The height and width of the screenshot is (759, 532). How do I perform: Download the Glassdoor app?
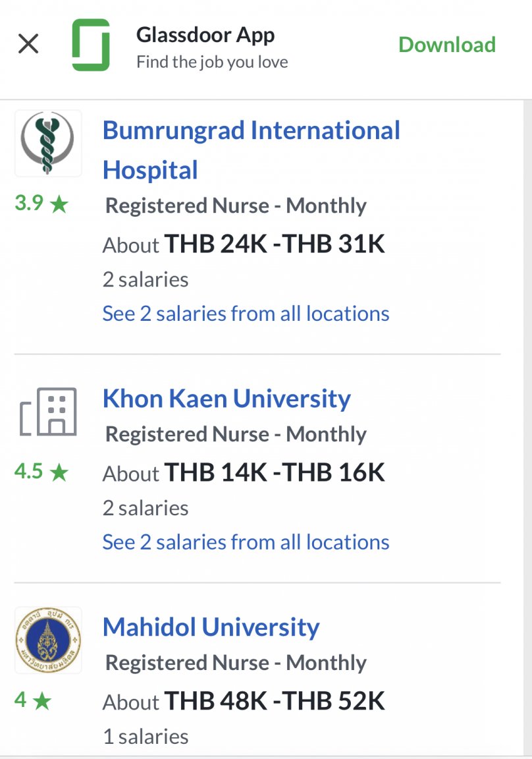click(x=447, y=45)
